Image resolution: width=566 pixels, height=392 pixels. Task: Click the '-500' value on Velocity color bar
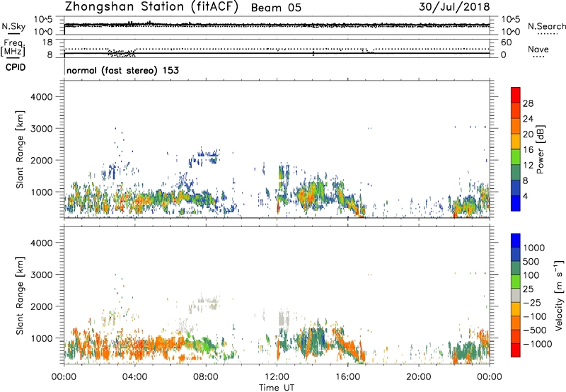[535, 330]
